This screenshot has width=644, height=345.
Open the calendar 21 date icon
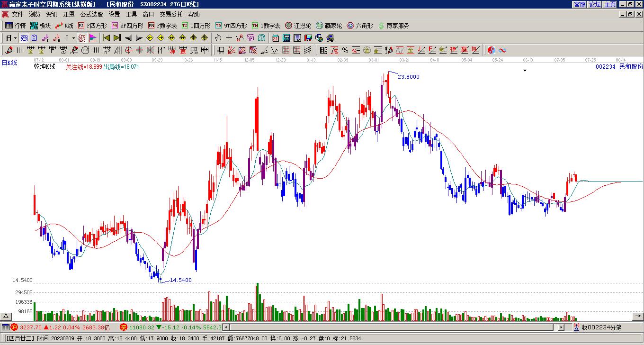click(x=276, y=38)
